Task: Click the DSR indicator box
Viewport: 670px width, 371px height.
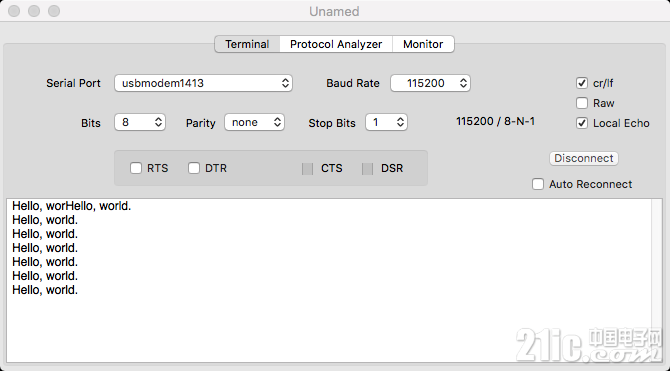Action: tap(367, 169)
